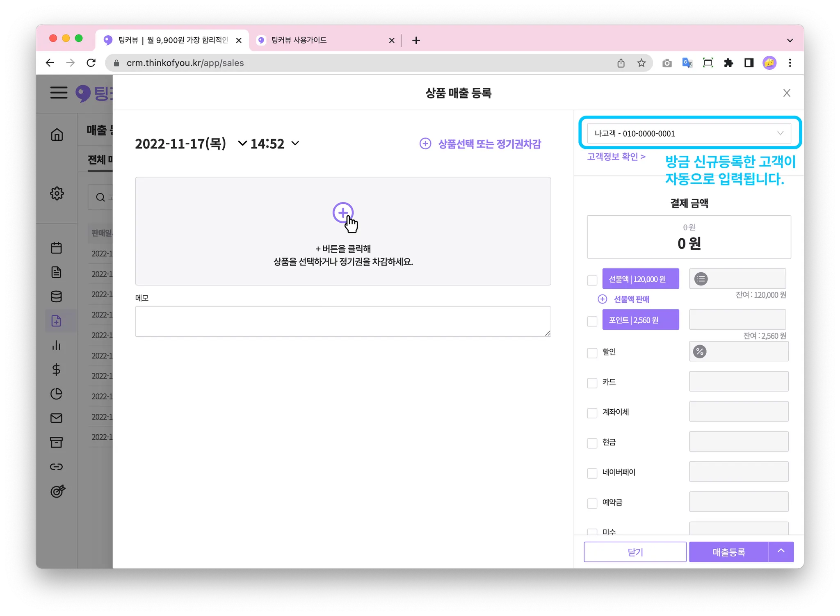Click the large plus icon to add product
Viewport: 840px width, 616px height.
pyautogui.click(x=342, y=212)
